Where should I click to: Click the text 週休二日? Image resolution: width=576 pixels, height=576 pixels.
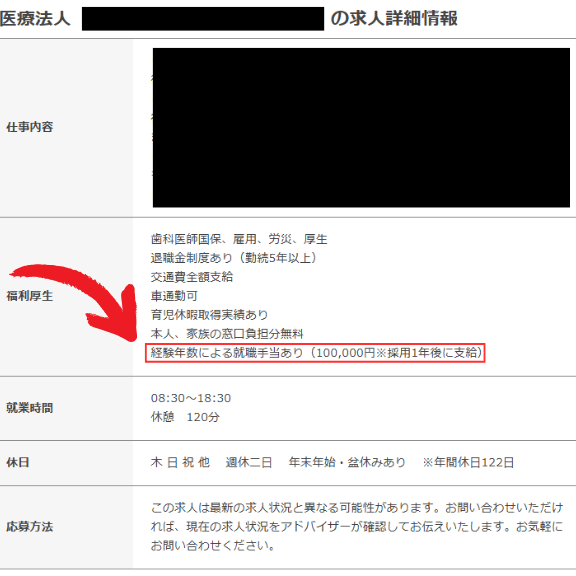point(249,462)
